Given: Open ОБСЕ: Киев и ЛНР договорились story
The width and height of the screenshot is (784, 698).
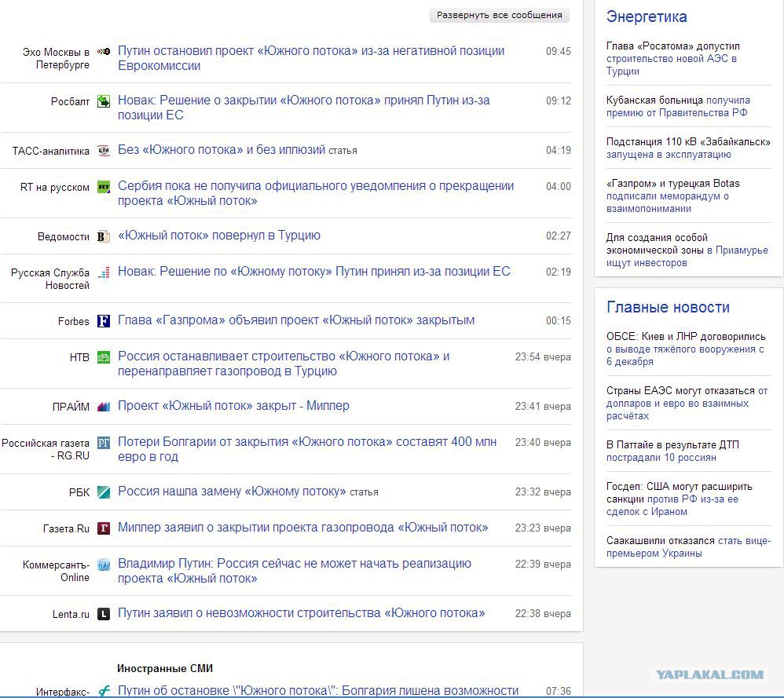Looking at the screenshot, I should tap(686, 349).
